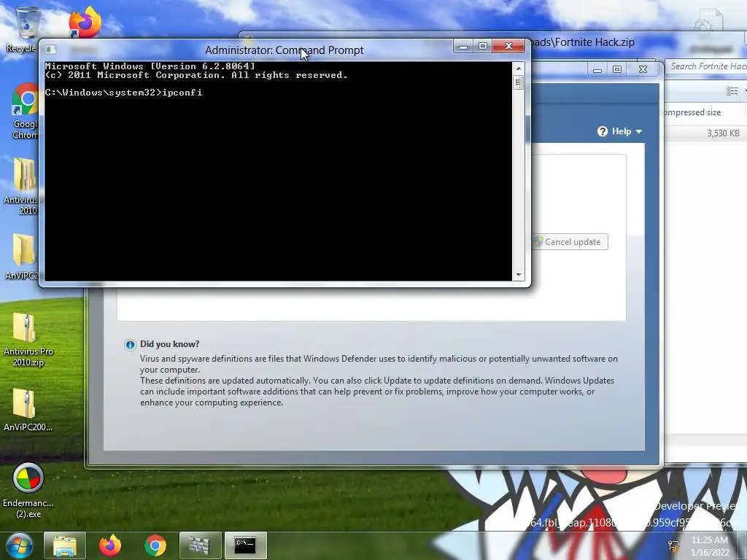747x560 pixels.
Task: Click the 3,530 KB file size cell
Action: point(723,133)
